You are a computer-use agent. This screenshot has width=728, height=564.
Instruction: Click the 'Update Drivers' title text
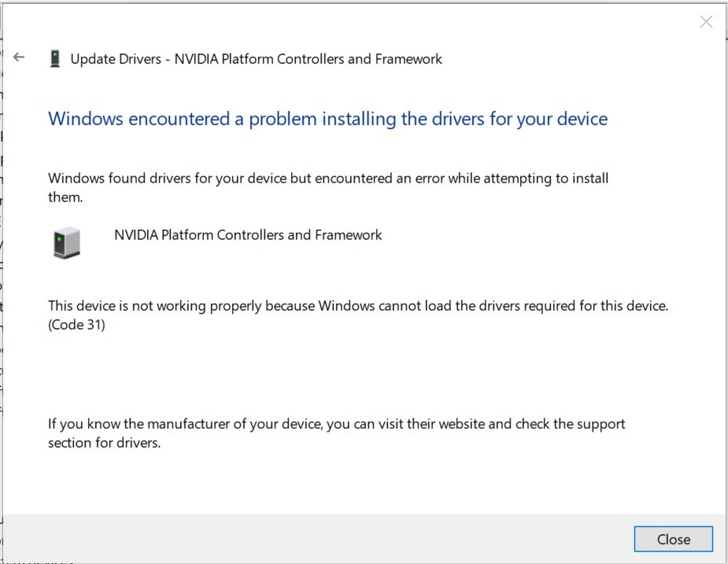257,59
